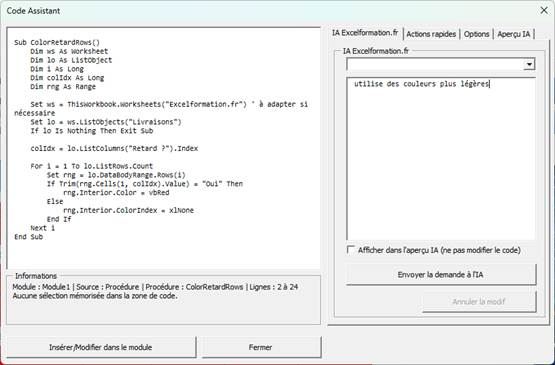Click the 'Annuler la modif' button
Screen dimensions: 555x365
(x=479, y=302)
